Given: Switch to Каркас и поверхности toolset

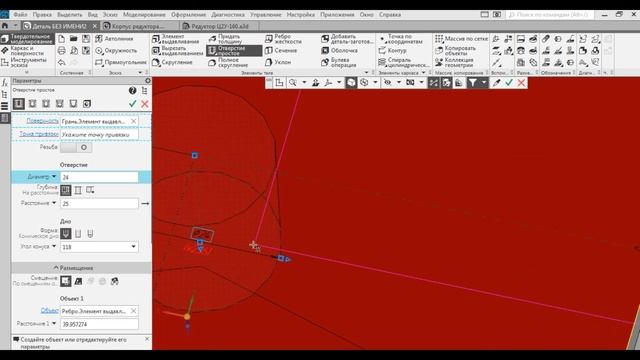Looking at the screenshot, I should (x=27, y=51).
